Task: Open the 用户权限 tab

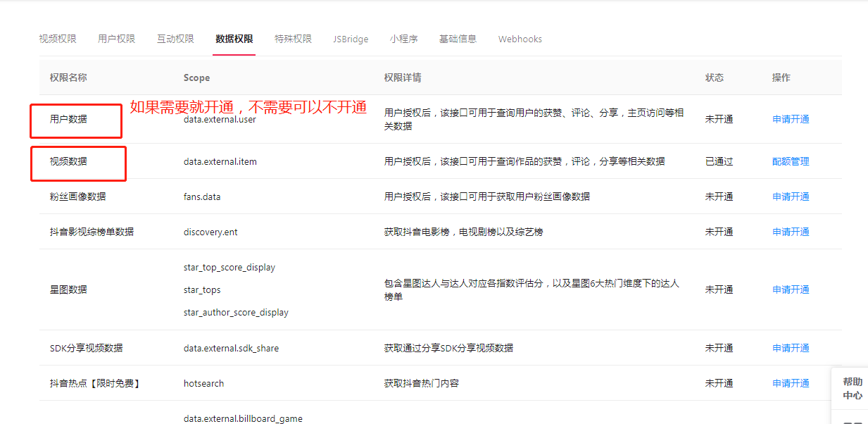Action: [x=117, y=39]
